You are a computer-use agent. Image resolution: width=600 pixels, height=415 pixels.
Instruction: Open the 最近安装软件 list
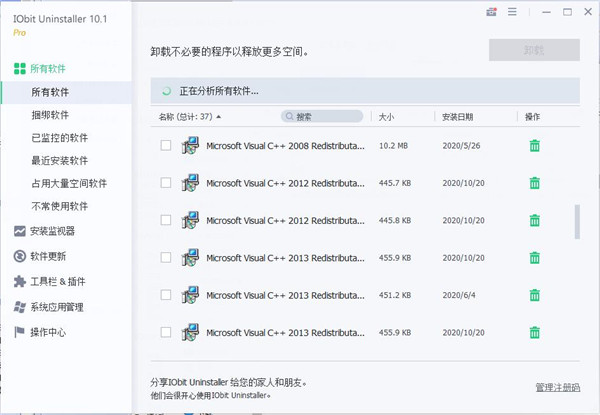(x=60, y=161)
